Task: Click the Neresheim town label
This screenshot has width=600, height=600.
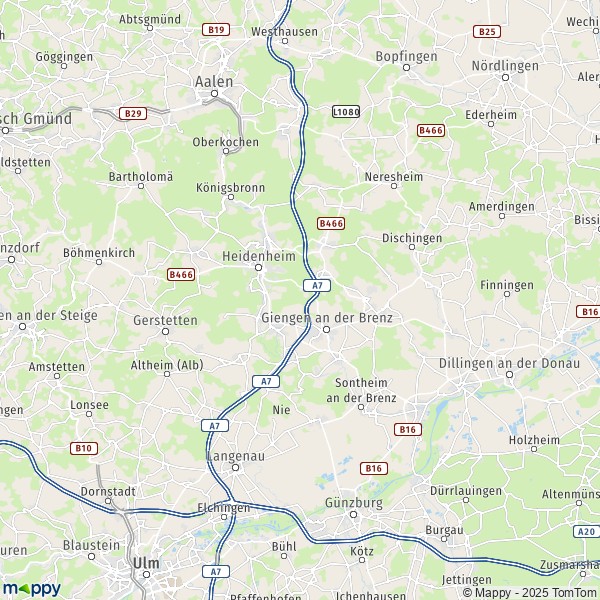Action: click(x=393, y=177)
